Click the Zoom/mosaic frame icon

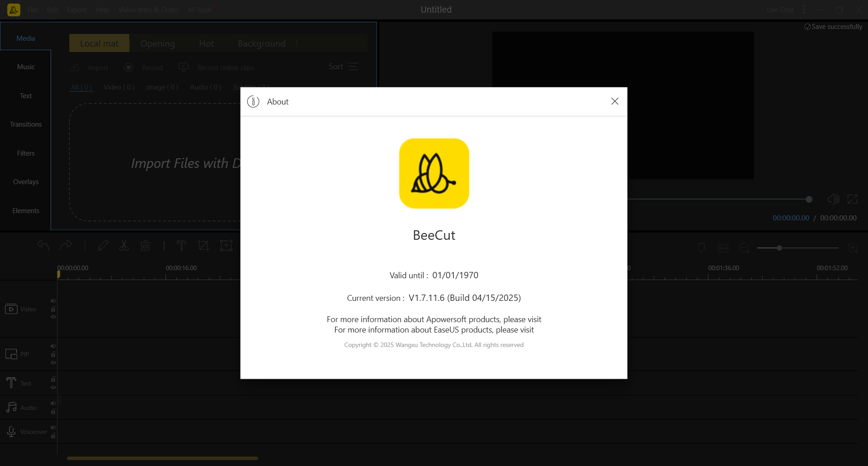tap(226, 246)
